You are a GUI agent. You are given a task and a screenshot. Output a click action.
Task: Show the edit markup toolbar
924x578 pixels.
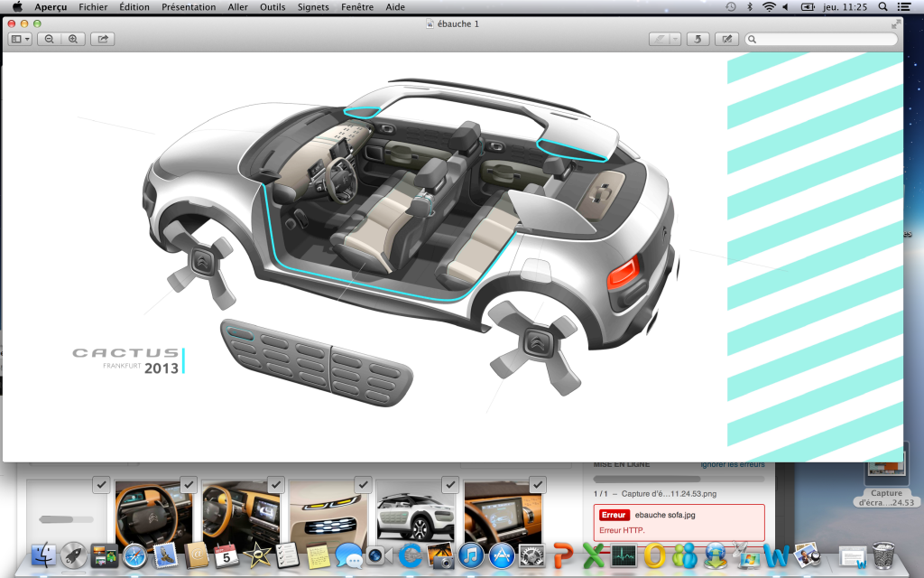[x=726, y=39]
